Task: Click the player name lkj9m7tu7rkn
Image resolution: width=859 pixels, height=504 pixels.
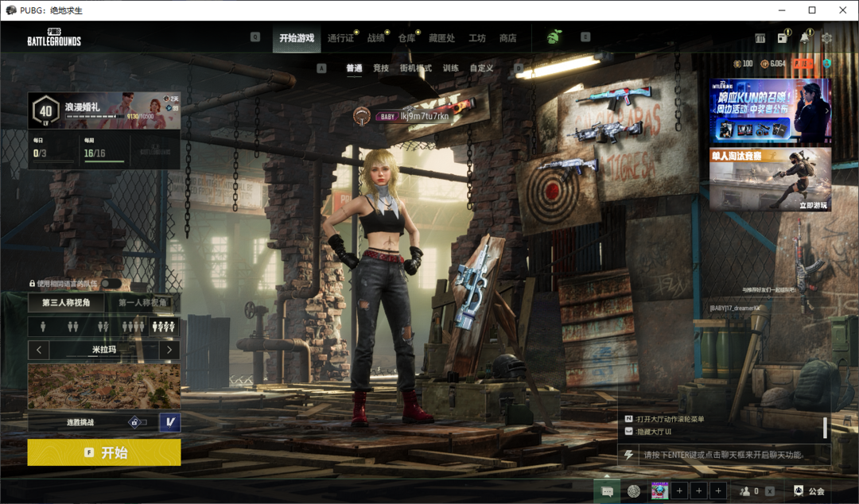Action: click(425, 116)
